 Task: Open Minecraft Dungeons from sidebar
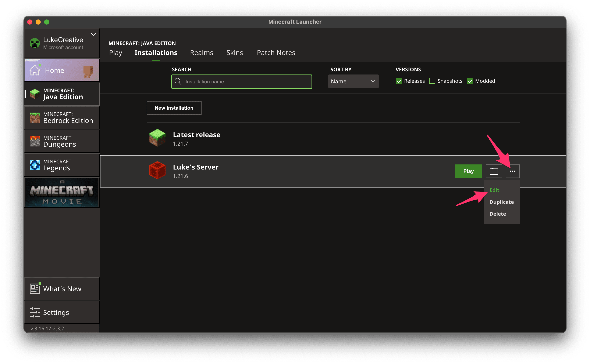62,141
